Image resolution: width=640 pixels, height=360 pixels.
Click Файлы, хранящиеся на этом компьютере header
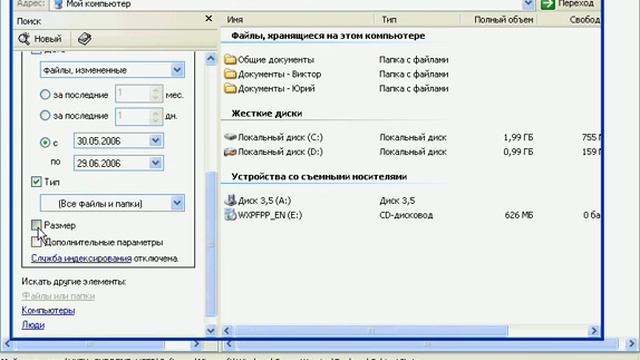(x=328, y=36)
